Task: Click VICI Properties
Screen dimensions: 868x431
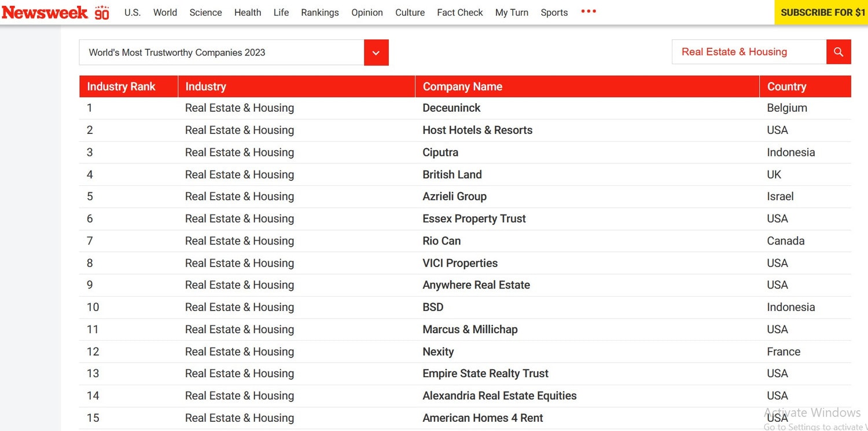Action: 460,263
